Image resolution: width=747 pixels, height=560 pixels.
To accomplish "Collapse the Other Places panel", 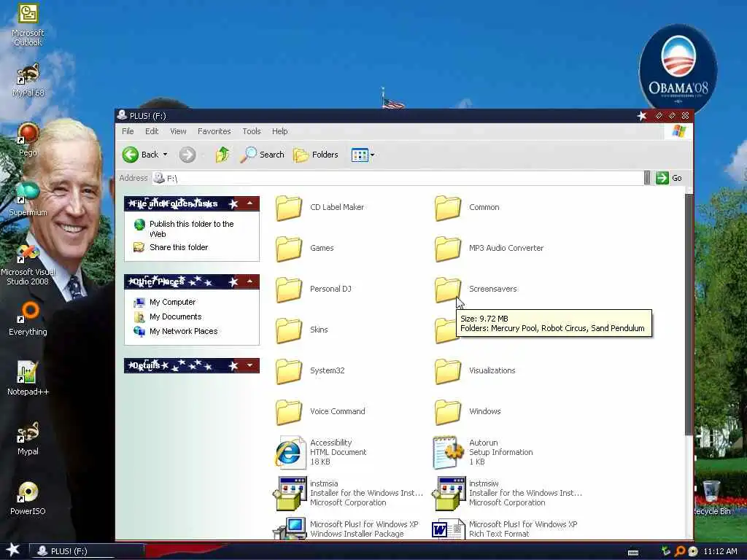I will point(249,282).
